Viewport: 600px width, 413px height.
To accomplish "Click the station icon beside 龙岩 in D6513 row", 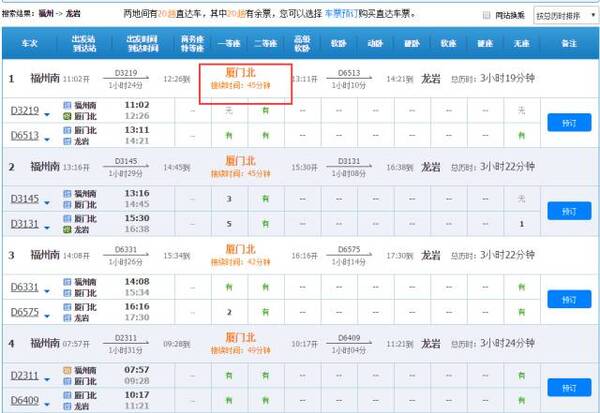I will click(67, 141).
